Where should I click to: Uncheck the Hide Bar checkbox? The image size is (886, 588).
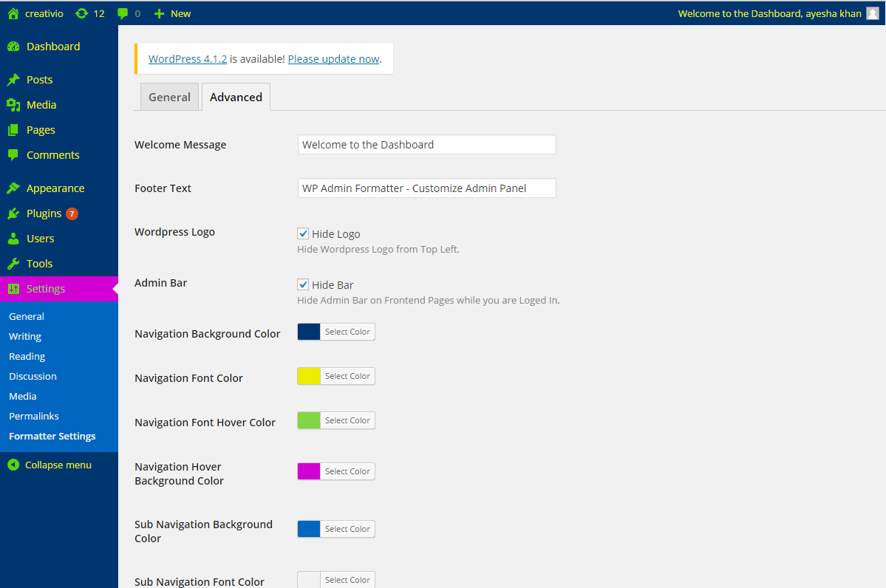tap(303, 284)
